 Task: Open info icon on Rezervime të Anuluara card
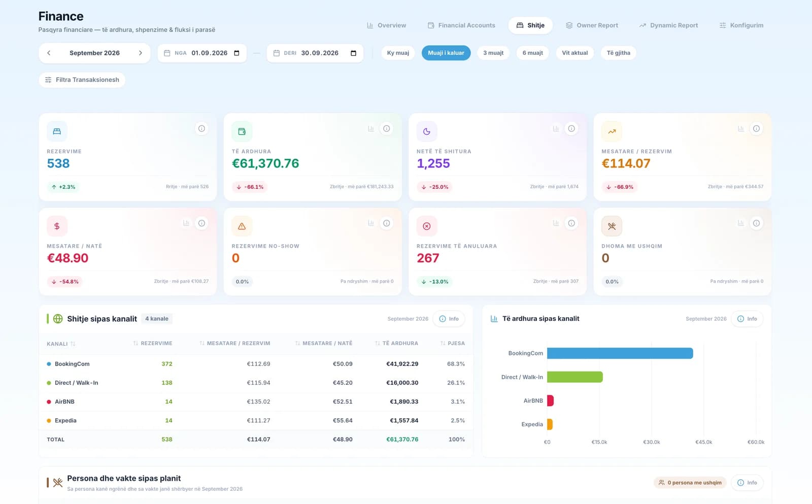click(x=571, y=223)
